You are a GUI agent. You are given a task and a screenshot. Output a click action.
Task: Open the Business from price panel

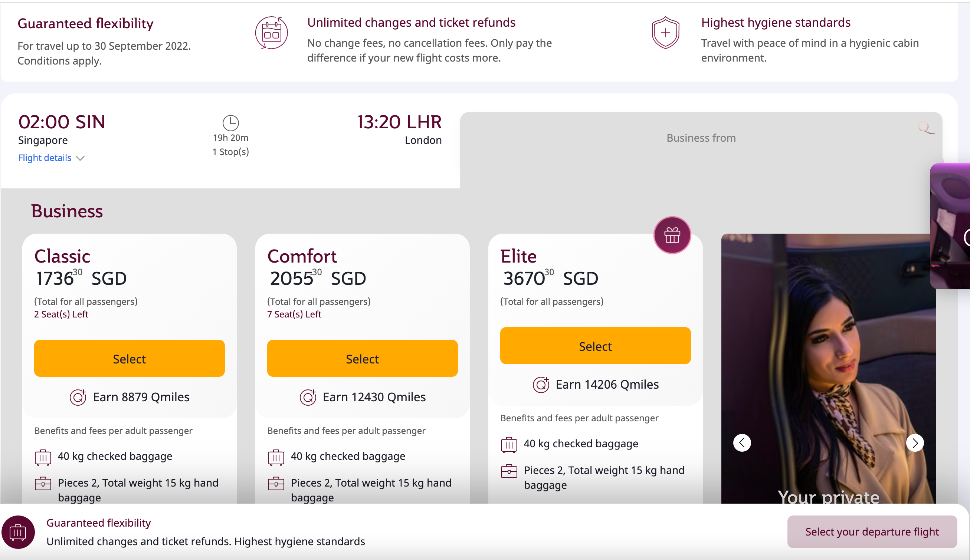click(700, 138)
